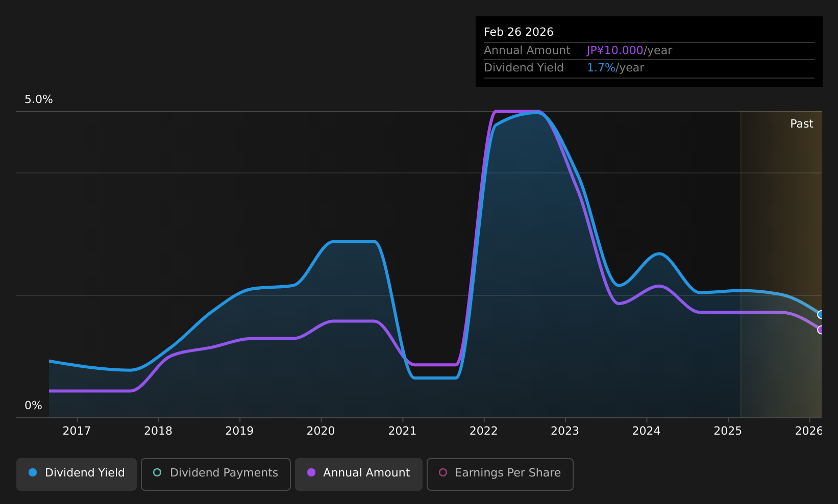Click the 5.0% y-axis label
This screenshot has height=504, width=838.
(39, 99)
